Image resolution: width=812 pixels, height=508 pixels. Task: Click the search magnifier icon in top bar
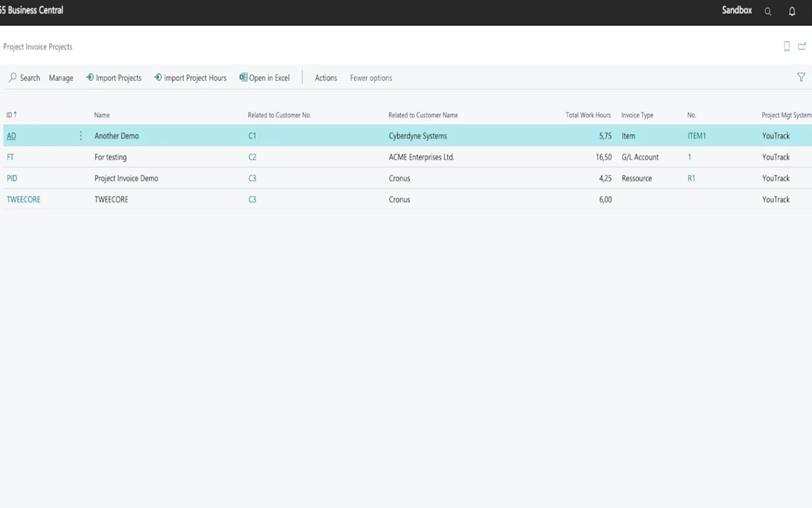[768, 11]
